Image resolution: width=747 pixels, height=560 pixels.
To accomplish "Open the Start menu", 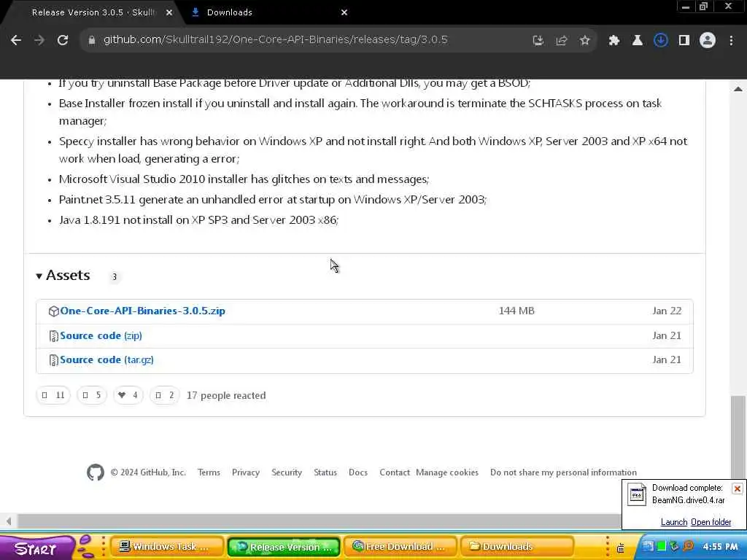I will point(36,548).
